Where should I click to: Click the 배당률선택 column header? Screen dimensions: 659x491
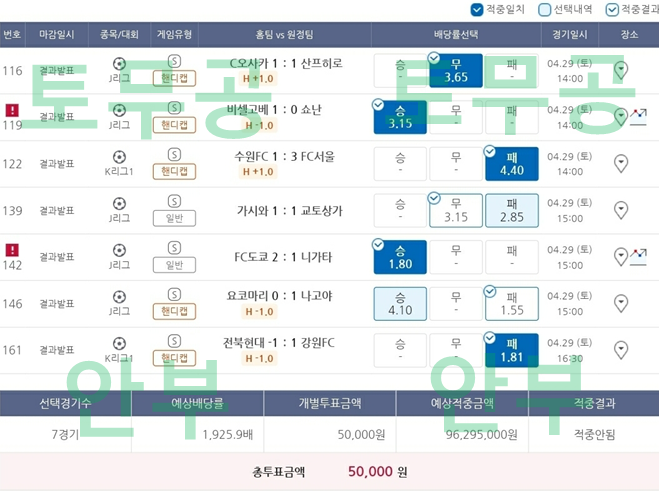pyautogui.click(x=456, y=34)
